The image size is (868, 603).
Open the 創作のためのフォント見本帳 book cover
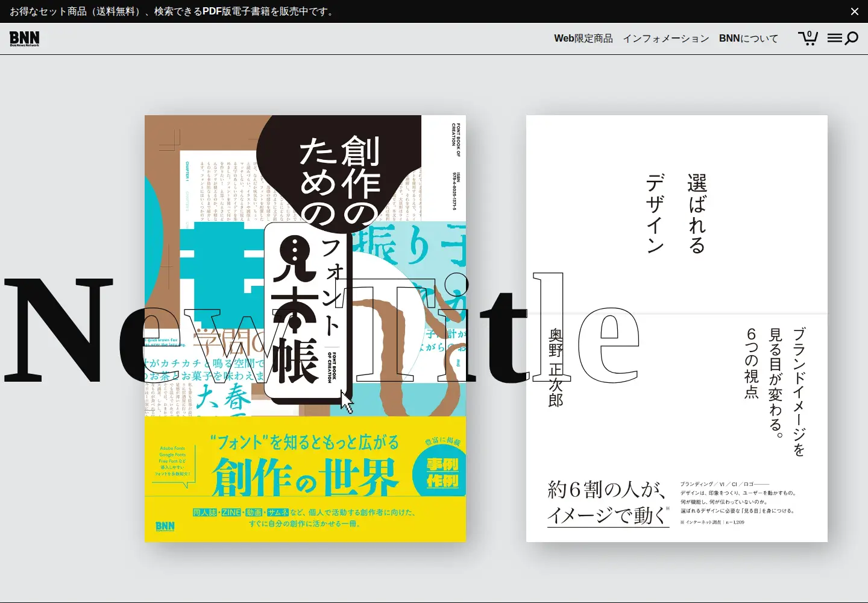[x=305, y=329]
